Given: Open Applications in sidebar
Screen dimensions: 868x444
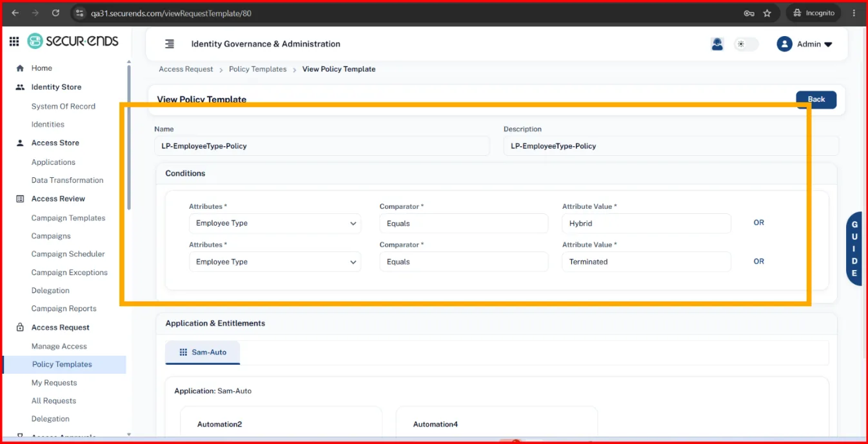Looking at the screenshot, I should point(54,162).
